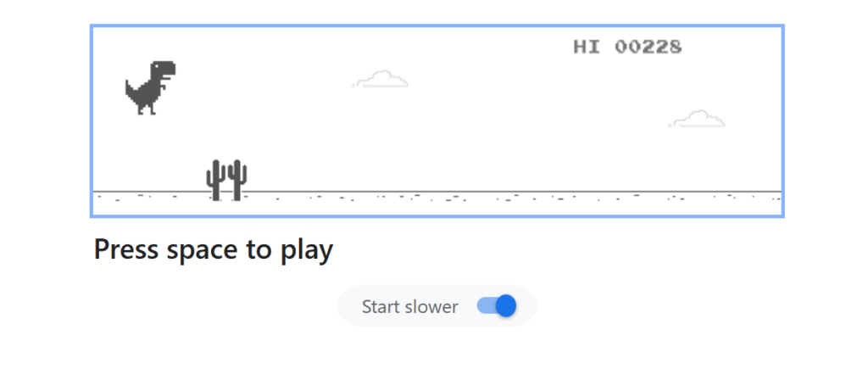This screenshot has width=868, height=391.
Task: Click the T-rex's legs
Action: pos(146,108)
